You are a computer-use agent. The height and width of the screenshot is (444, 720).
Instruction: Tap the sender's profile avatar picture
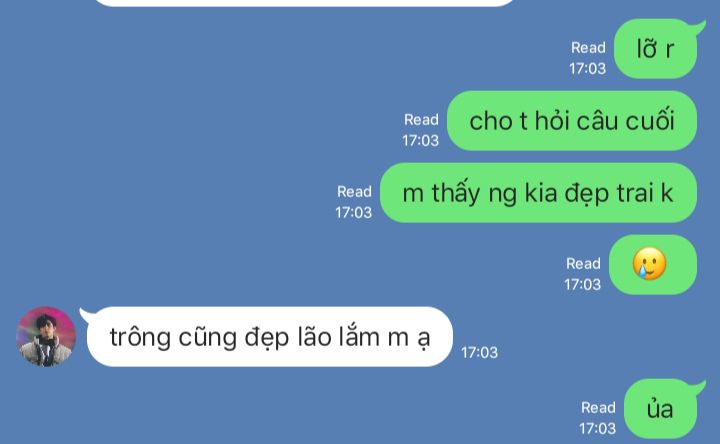(x=46, y=337)
